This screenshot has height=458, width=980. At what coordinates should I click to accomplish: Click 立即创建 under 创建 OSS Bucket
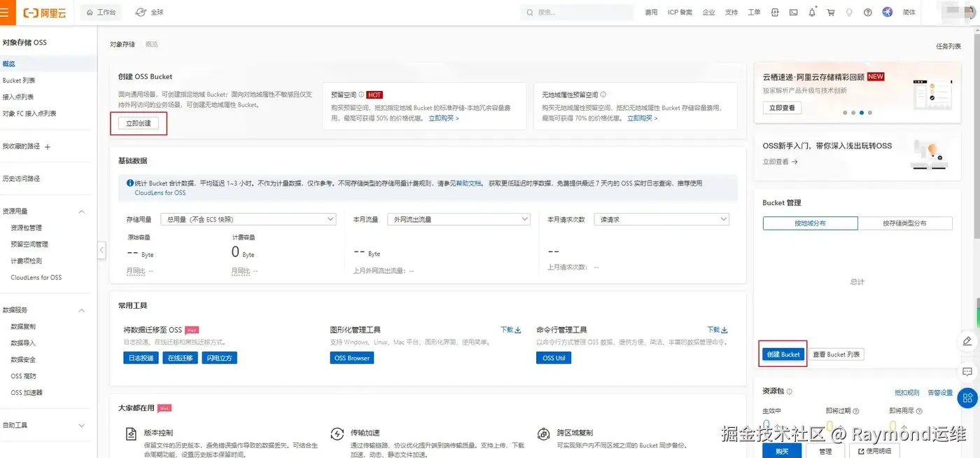click(138, 123)
